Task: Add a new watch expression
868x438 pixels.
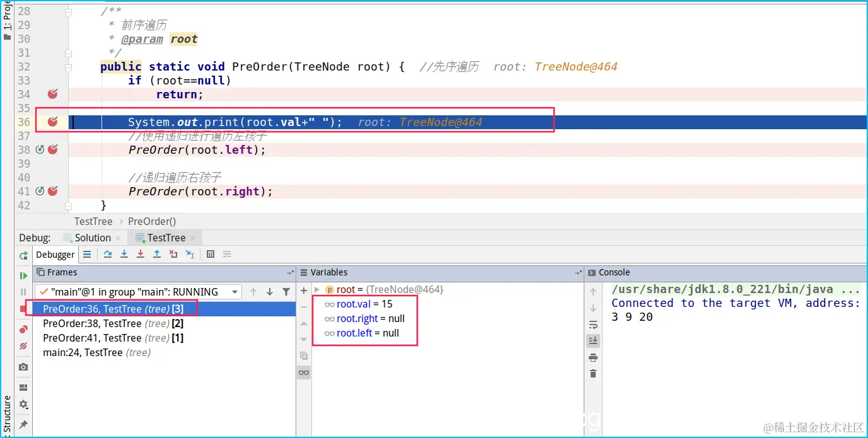Action: [304, 290]
